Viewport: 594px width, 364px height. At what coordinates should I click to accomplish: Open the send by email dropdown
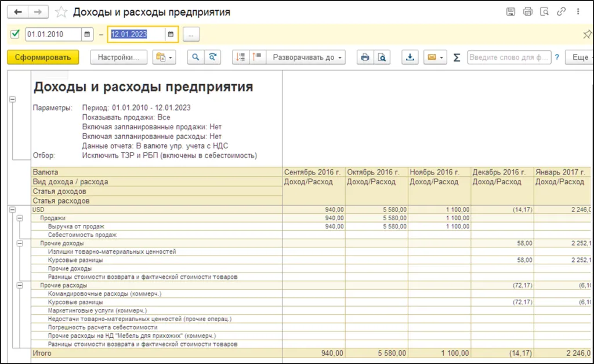(x=435, y=57)
